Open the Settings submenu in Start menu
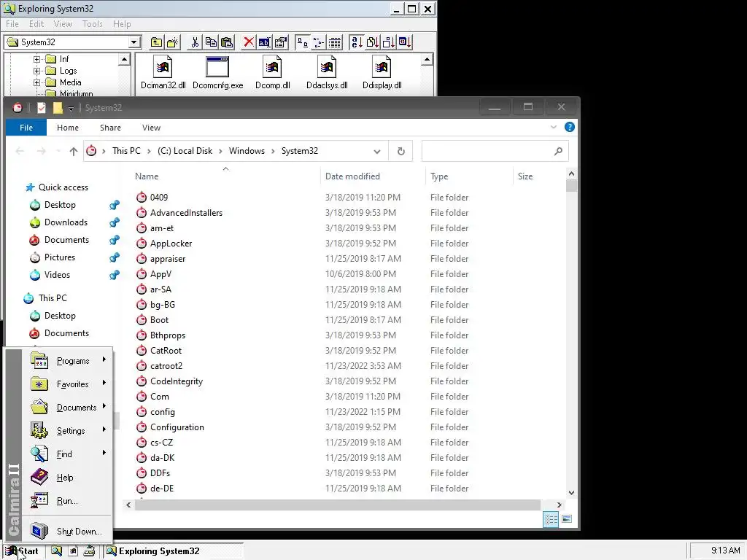The width and height of the screenshot is (747, 560). 68,431
